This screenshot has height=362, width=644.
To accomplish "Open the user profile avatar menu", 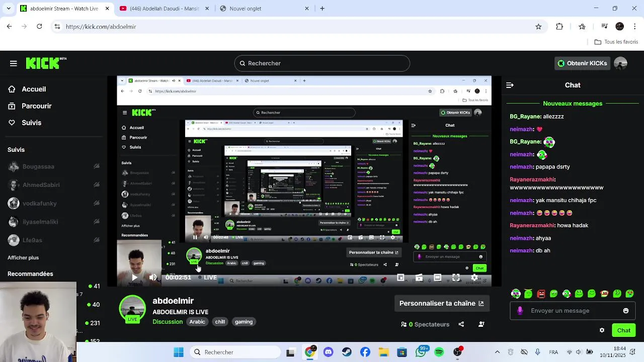I will [620, 63].
